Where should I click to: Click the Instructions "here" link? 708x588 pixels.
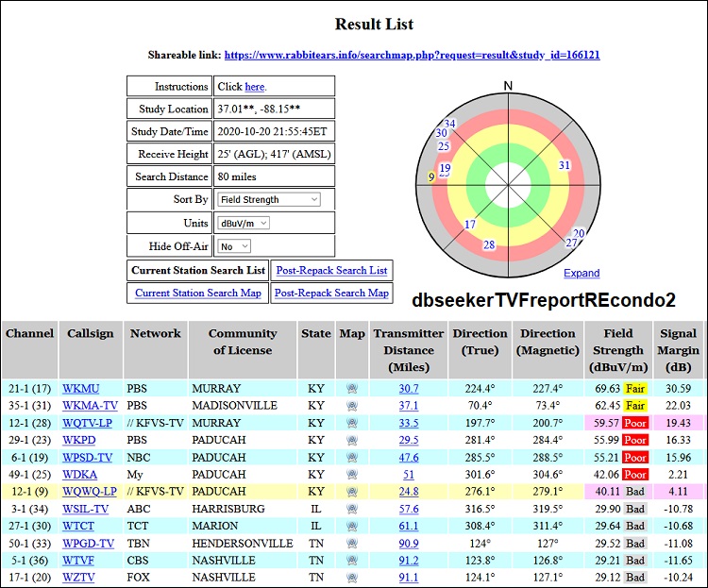(x=255, y=87)
